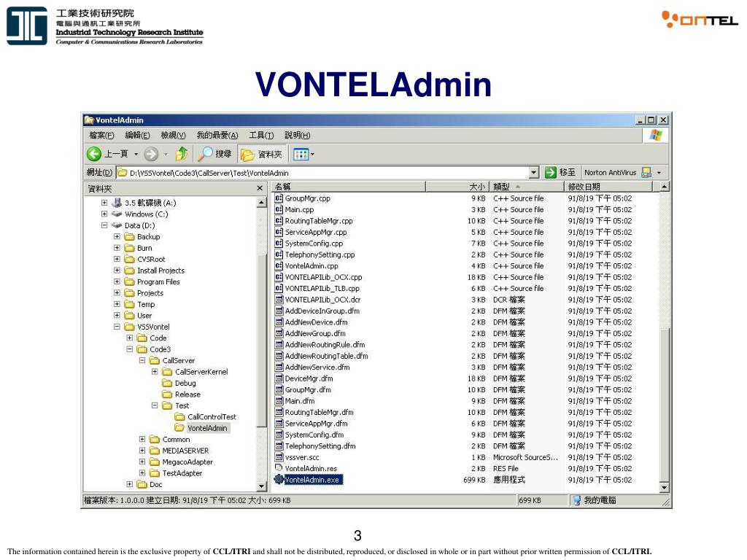Expand the CVSRoot folder node

117,259
